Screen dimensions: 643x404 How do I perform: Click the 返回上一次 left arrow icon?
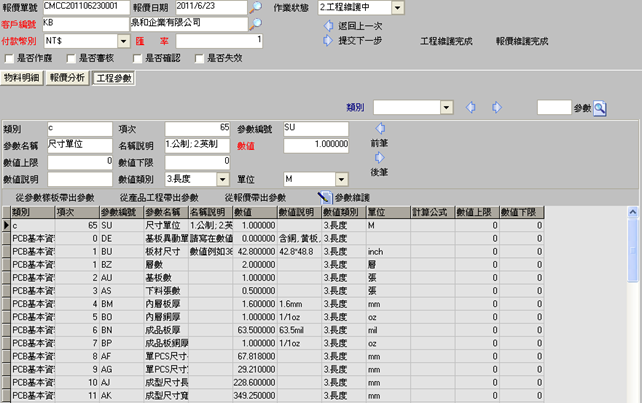point(328,26)
